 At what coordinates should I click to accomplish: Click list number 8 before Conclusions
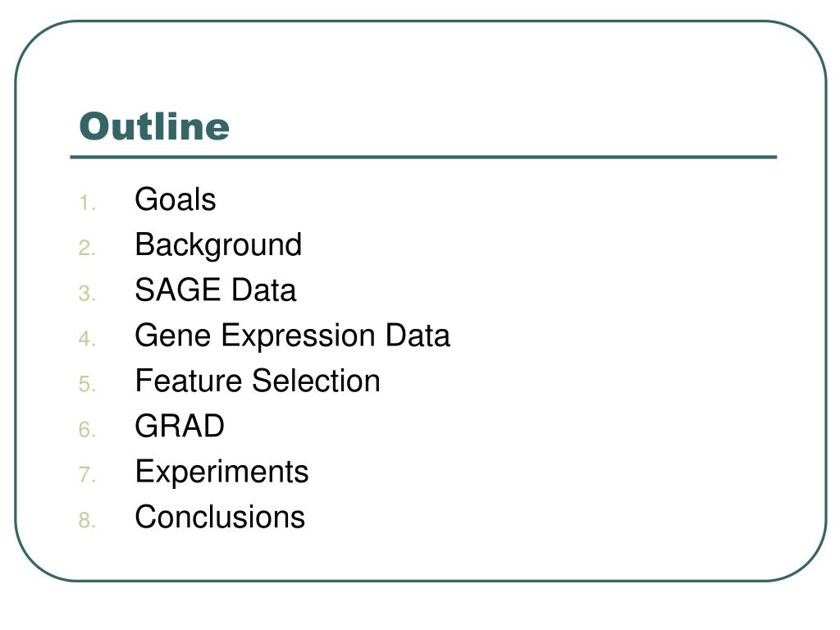pyautogui.click(x=87, y=521)
